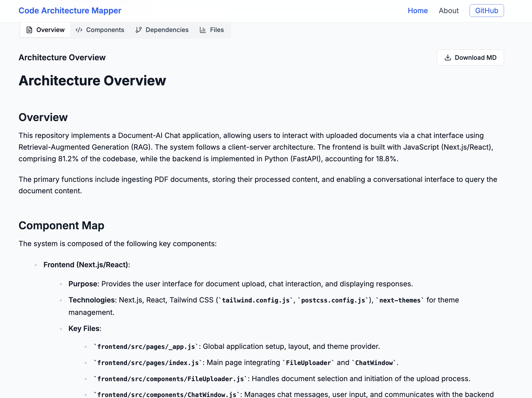The height and width of the screenshot is (398, 532).
Task: Click the Component Map section heading
Action: (x=61, y=226)
